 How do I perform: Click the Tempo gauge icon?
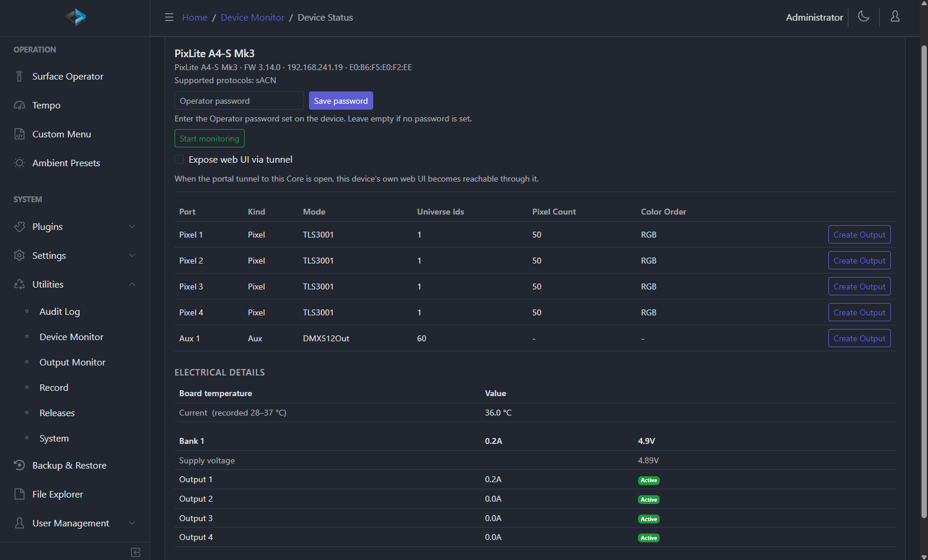coord(19,105)
